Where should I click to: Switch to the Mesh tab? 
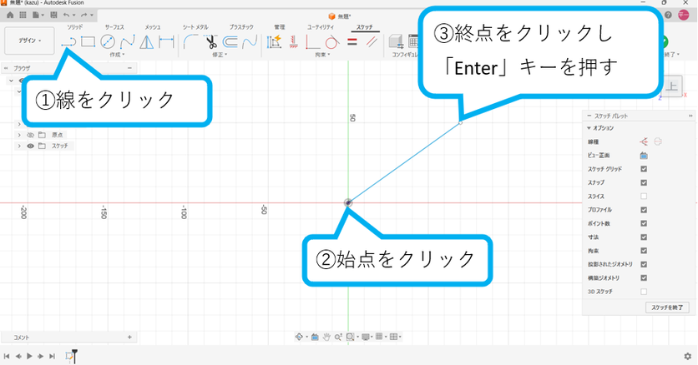point(153,27)
